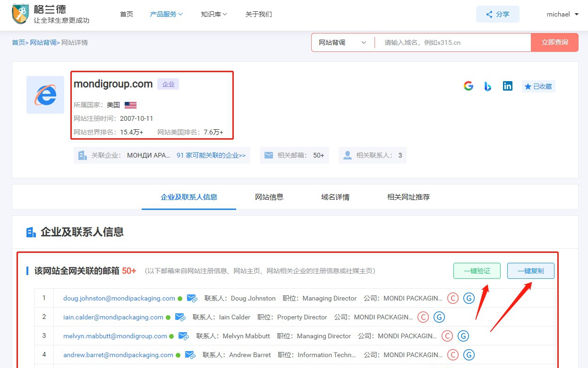Click the red C icon in Doug Johnston row

(x=453, y=298)
